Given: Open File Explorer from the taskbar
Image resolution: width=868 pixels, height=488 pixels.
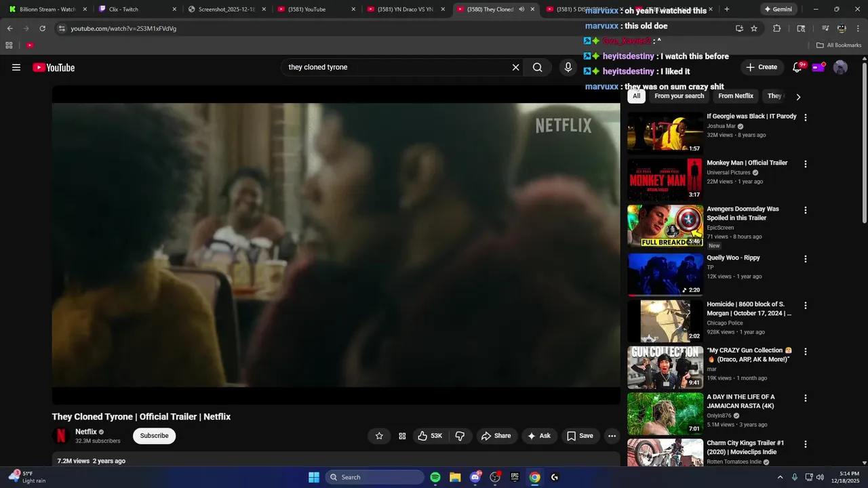Looking at the screenshot, I should coord(455,477).
